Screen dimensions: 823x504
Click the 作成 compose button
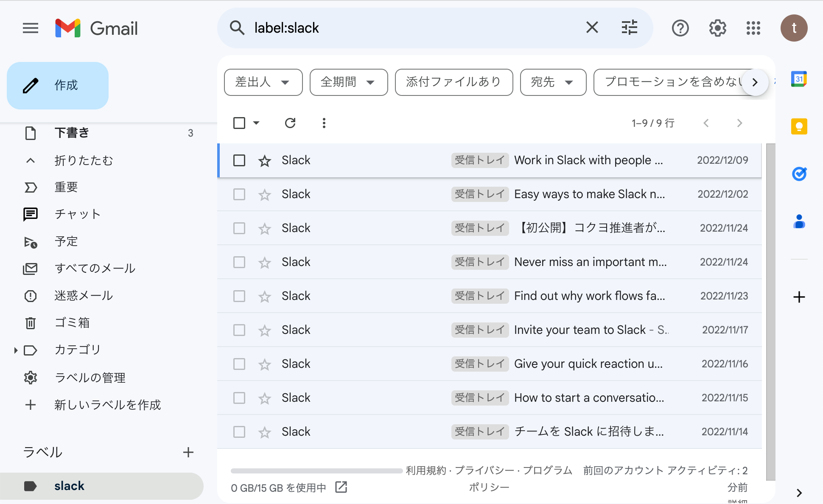pyautogui.click(x=58, y=85)
